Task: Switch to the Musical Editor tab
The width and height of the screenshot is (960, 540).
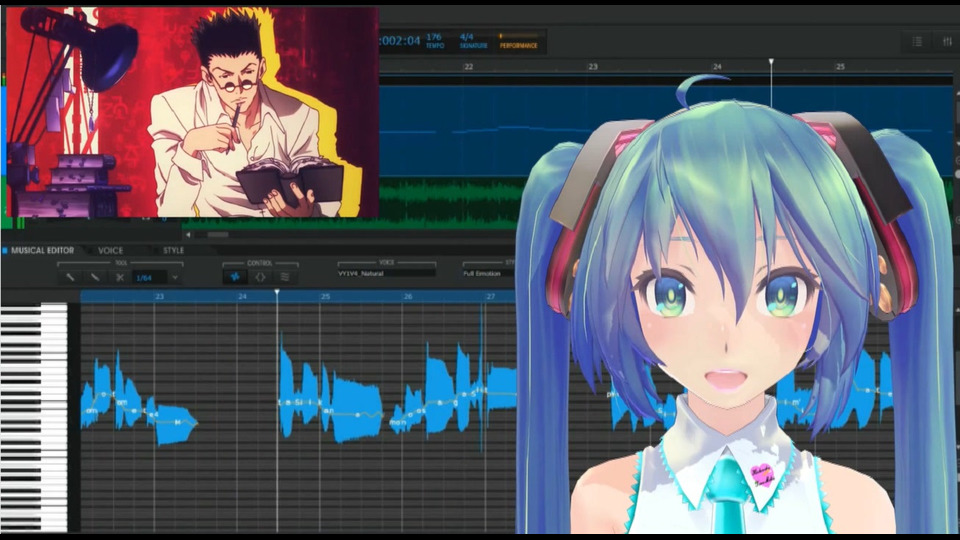Action: click(42, 250)
